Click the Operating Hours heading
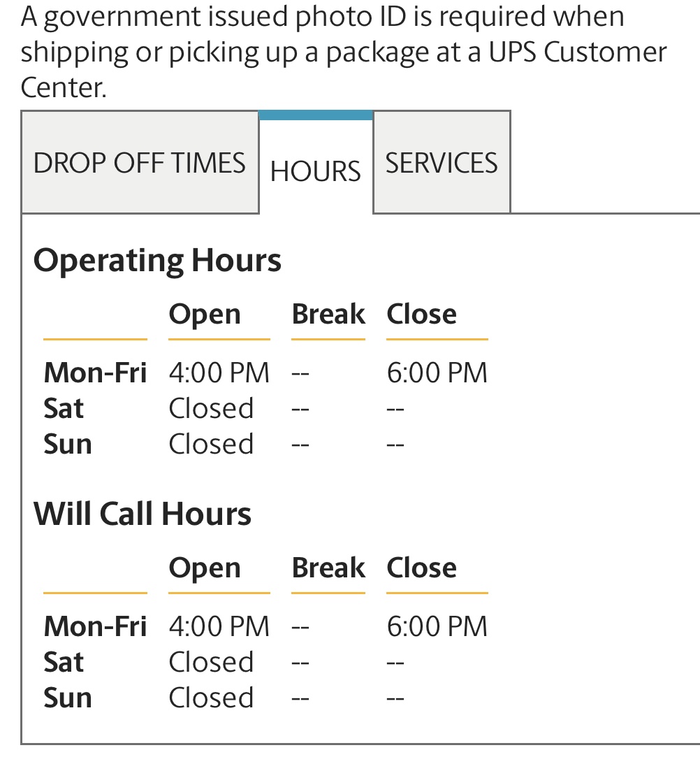This screenshot has width=700, height=757. [157, 260]
